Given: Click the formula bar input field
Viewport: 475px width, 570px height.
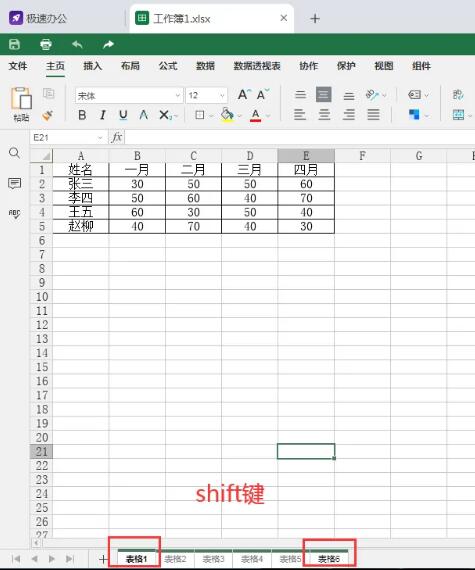Looking at the screenshot, I should pos(299,138).
